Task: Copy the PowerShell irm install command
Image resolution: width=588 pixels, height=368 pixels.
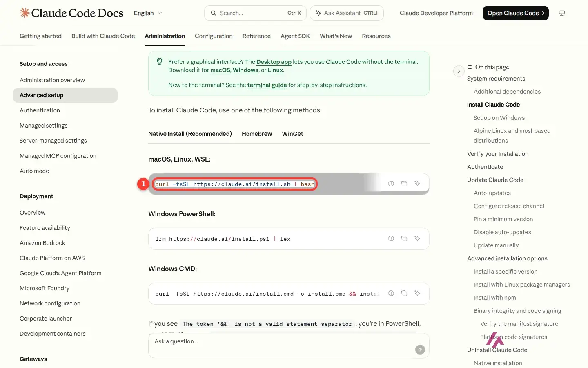Action: pos(404,238)
